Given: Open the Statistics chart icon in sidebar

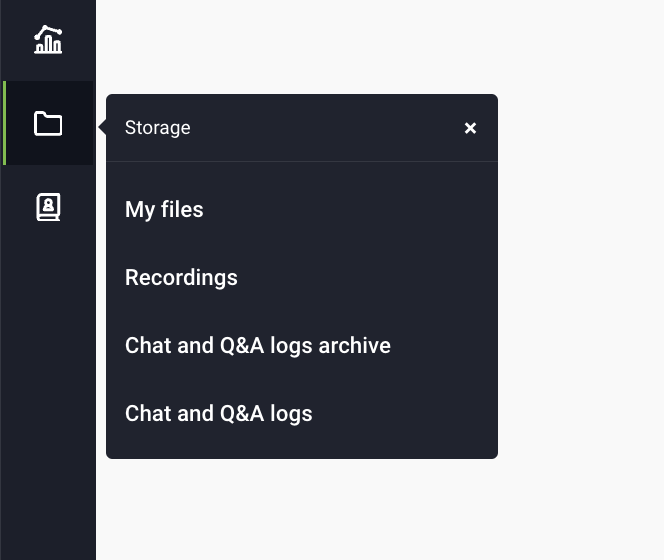Looking at the screenshot, I should pyautogui.click(x=48, y=40).
